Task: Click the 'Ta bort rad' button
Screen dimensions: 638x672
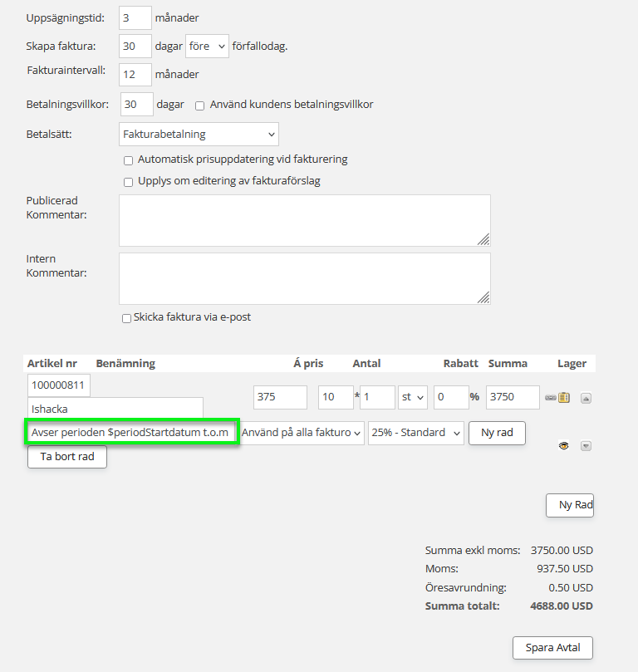Action: pyautogui.click(x=67, y=457)
